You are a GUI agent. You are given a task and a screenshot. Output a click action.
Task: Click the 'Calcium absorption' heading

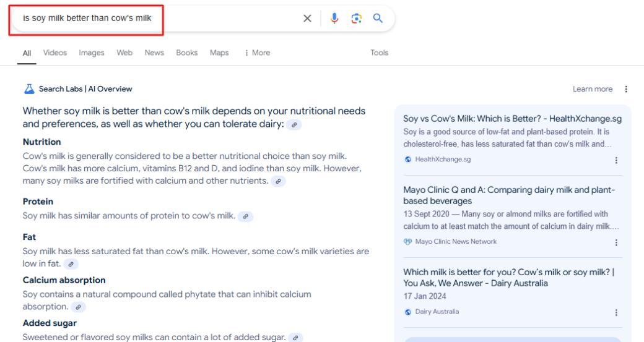[64, 280]
